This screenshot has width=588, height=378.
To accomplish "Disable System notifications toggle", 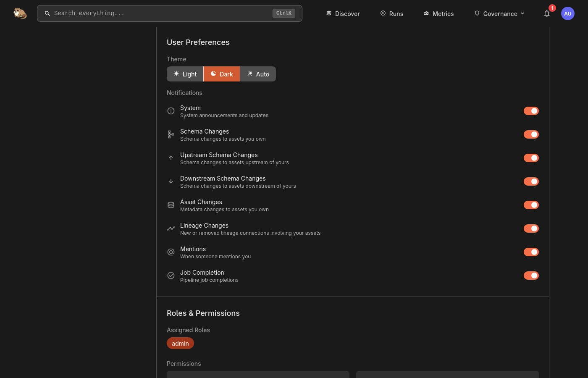I will pos(531,111).
